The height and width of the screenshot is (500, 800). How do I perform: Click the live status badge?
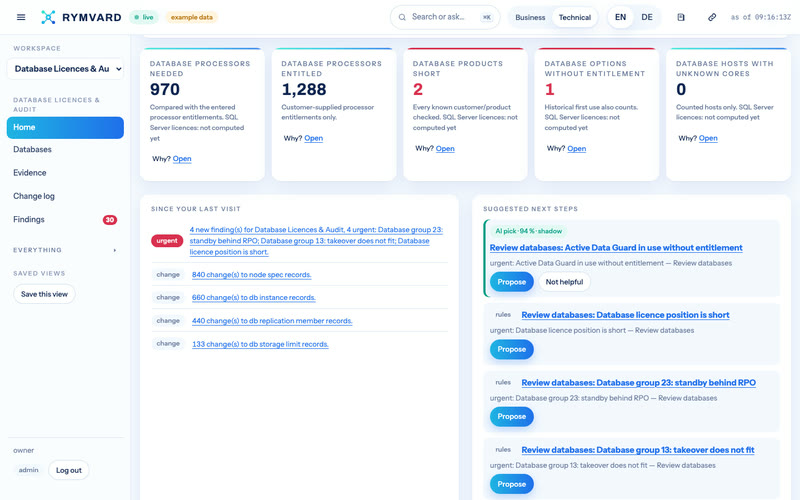144,17
